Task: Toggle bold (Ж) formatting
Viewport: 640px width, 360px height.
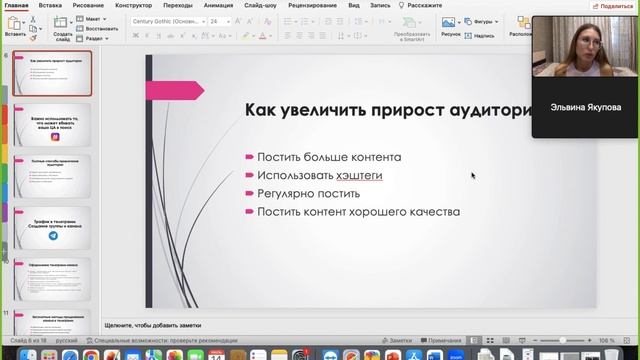Action: pyautogui.click(x=136, y=36)
